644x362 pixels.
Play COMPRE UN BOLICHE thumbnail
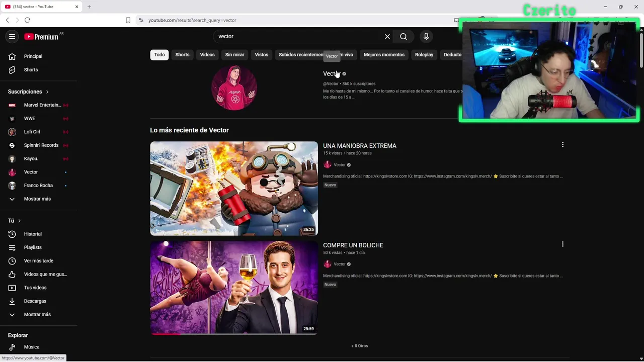click(234, 288)
